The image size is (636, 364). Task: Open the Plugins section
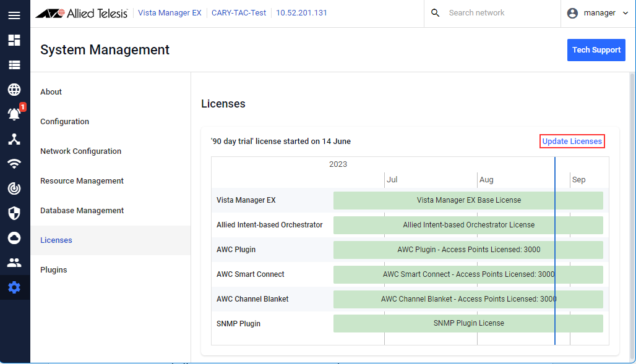click(x=54, y=270)
